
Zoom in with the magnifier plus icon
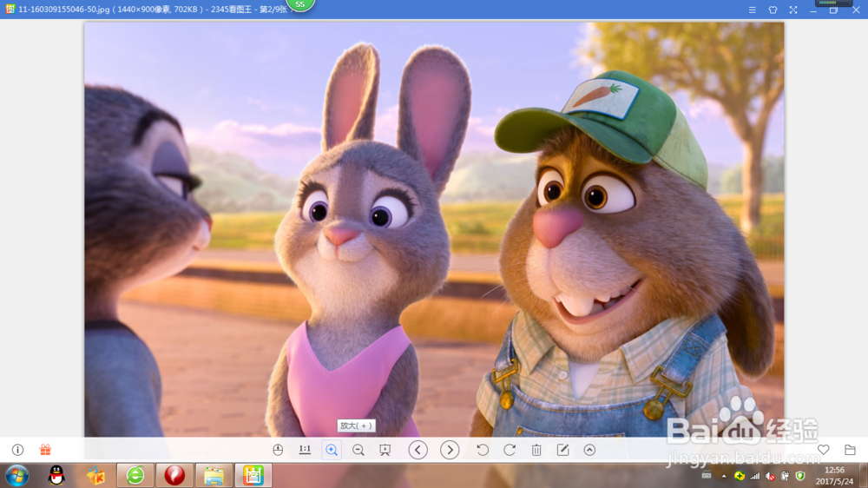click(x=332, y=450)
